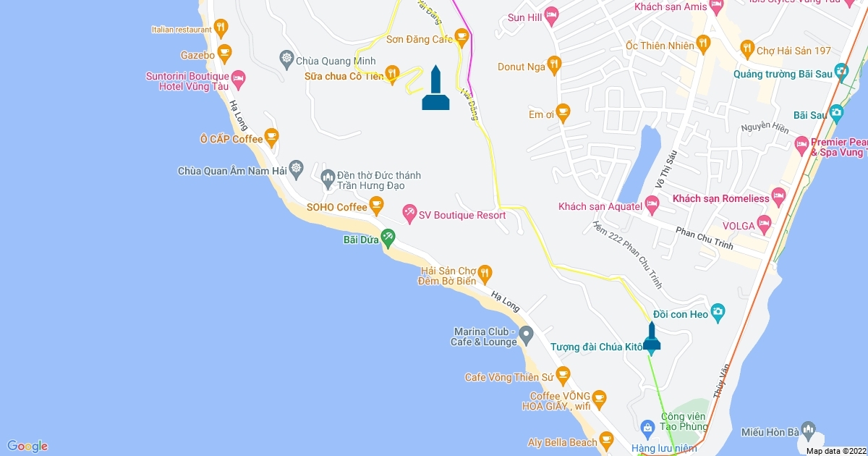868x456 pixels.
Task: Click the Hàng lưu niệm shopping icon
Action: click(647, 427)
